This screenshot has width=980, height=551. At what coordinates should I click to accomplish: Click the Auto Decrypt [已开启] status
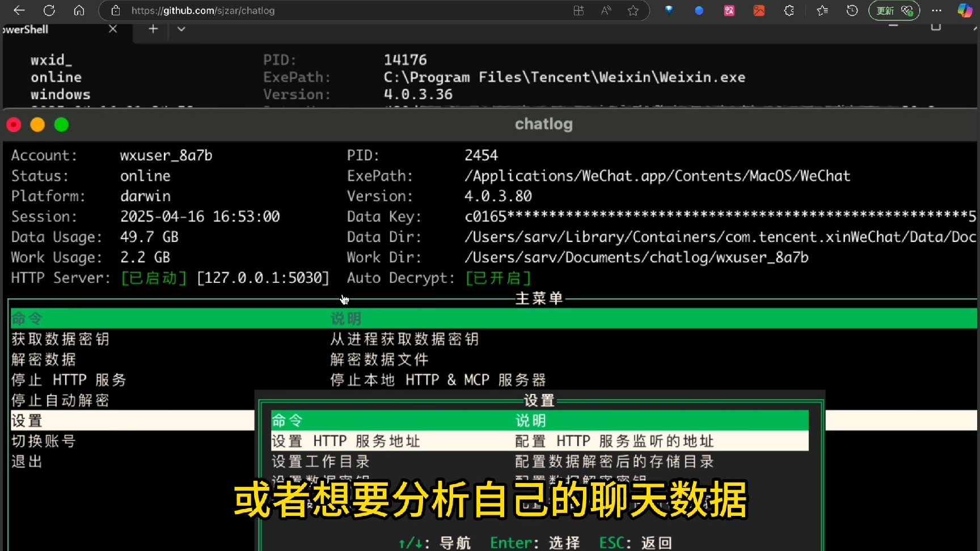(499, 278)
